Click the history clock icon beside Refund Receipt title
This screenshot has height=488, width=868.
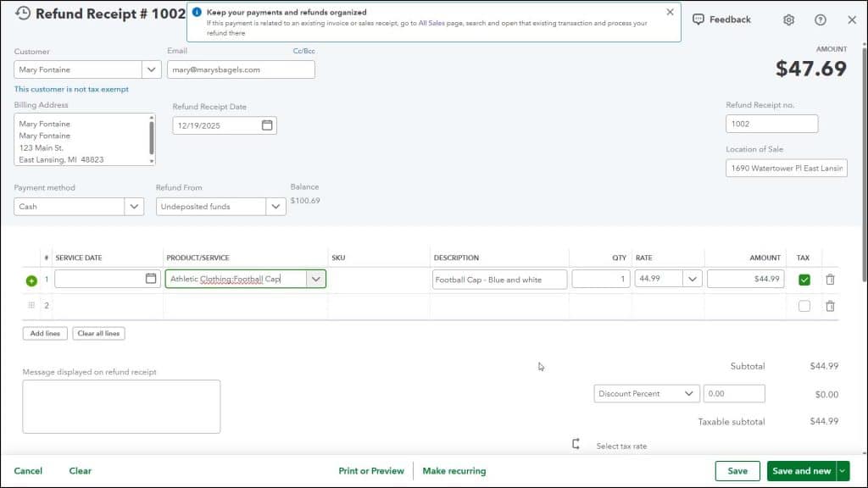click(23, 14)
